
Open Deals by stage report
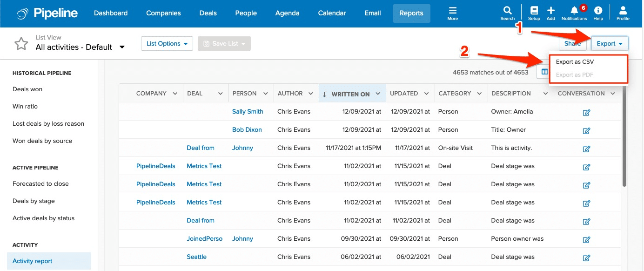[34, 201]
